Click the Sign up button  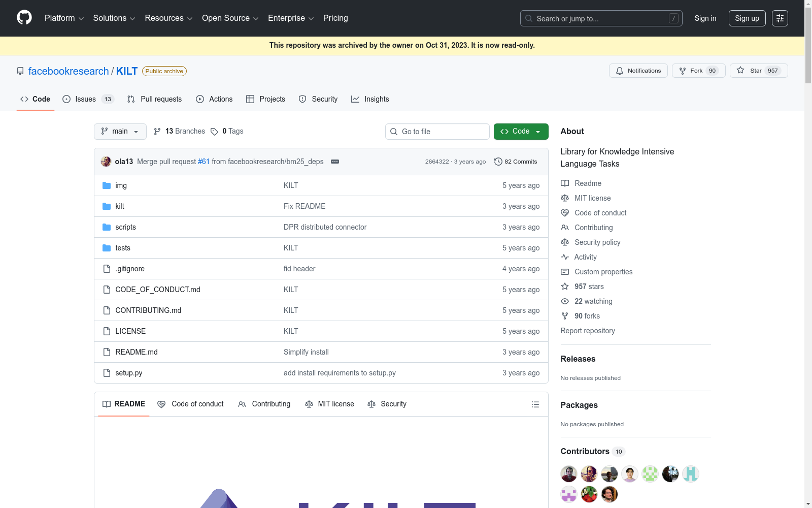[x=747, y=18]
